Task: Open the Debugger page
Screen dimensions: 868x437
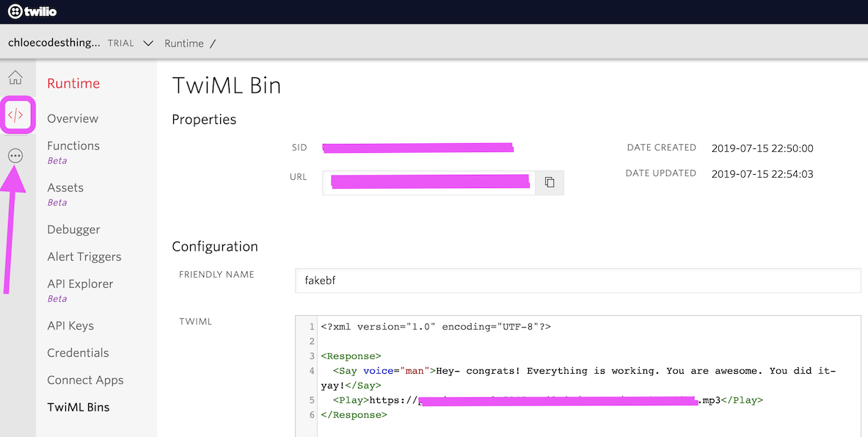Action: (x=73, y=229)
